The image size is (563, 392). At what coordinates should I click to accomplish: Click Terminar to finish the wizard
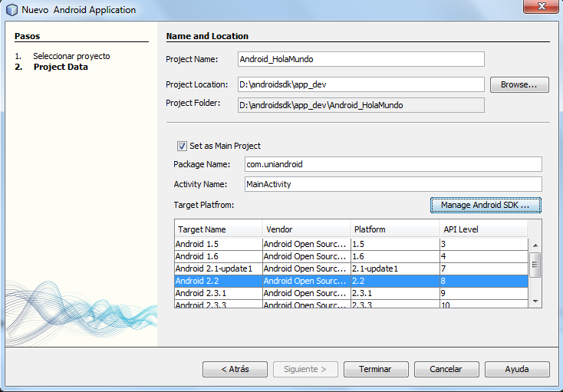pos(375,369)
